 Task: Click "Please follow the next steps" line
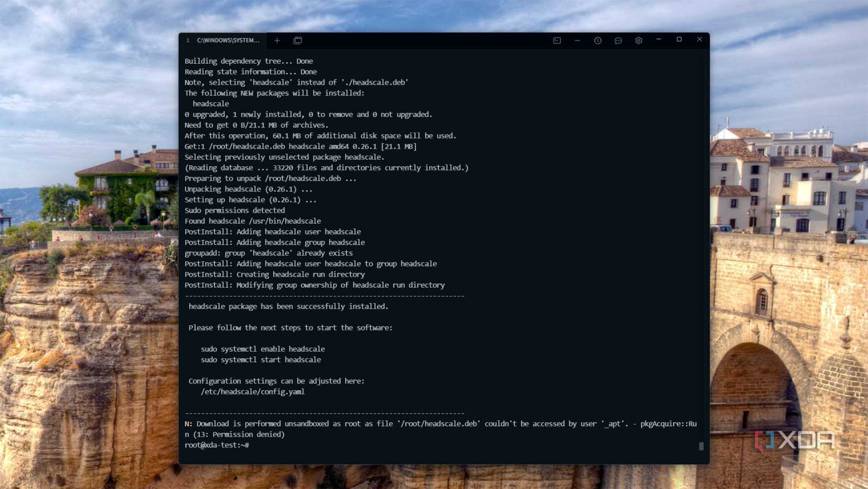tap(290, 328)
